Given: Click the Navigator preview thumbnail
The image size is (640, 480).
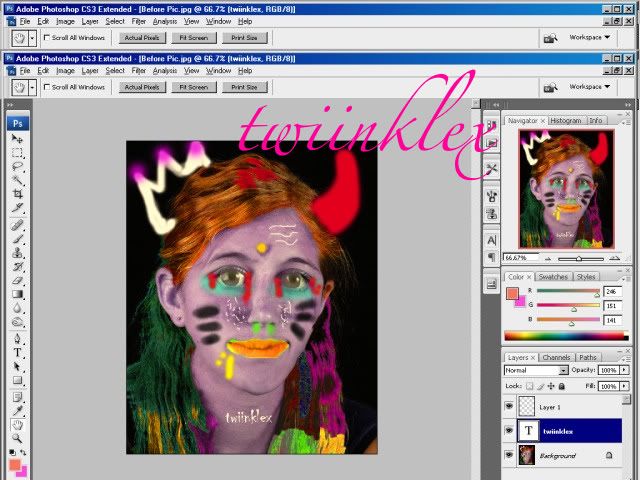Looking at the screenshot, I should coord(565,190).
